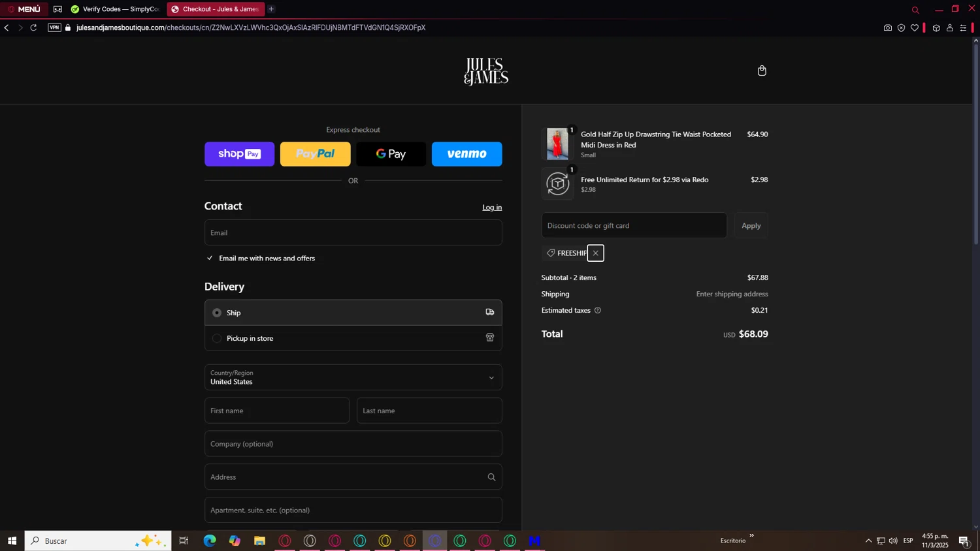Take a snapshot with camera icon
The image size is (980, 551).
coord(887,28)
